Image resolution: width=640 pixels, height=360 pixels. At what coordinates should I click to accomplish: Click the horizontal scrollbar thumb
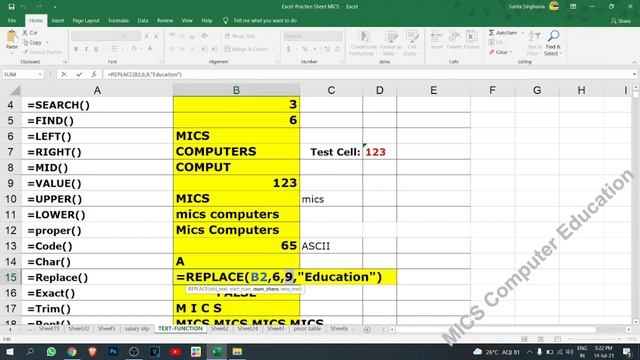click(x=496, y=329)
